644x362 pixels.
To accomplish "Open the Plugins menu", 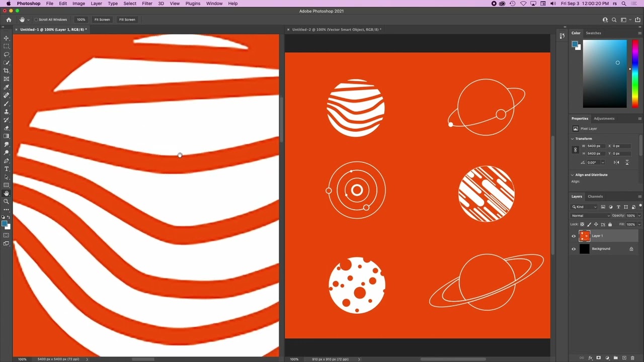I will pyautogui.click(x=193, y=4).
